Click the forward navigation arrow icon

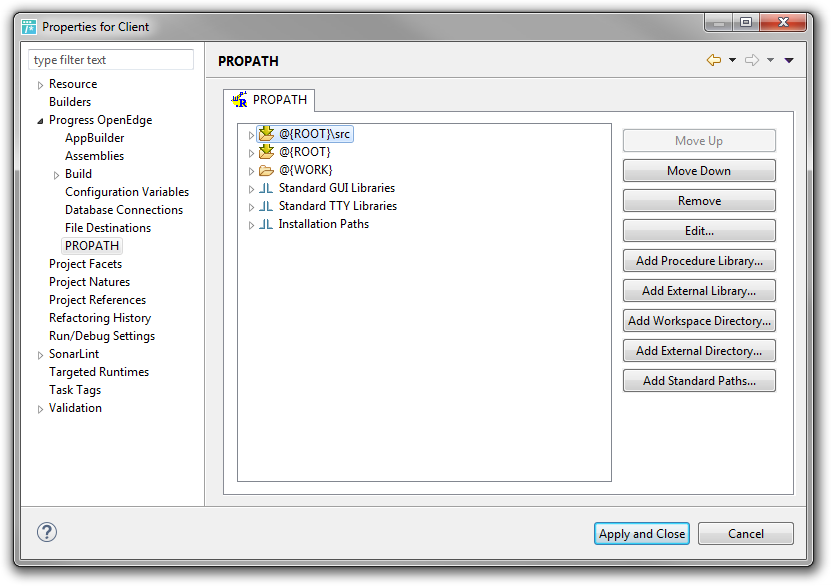tap(752, 60)
